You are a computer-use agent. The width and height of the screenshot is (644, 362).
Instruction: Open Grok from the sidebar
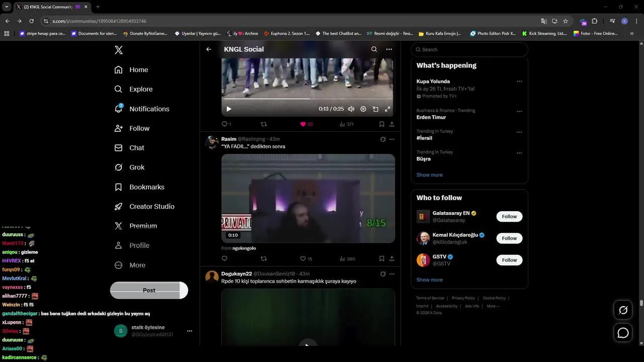pyautogui.click(x=129, y=167)
